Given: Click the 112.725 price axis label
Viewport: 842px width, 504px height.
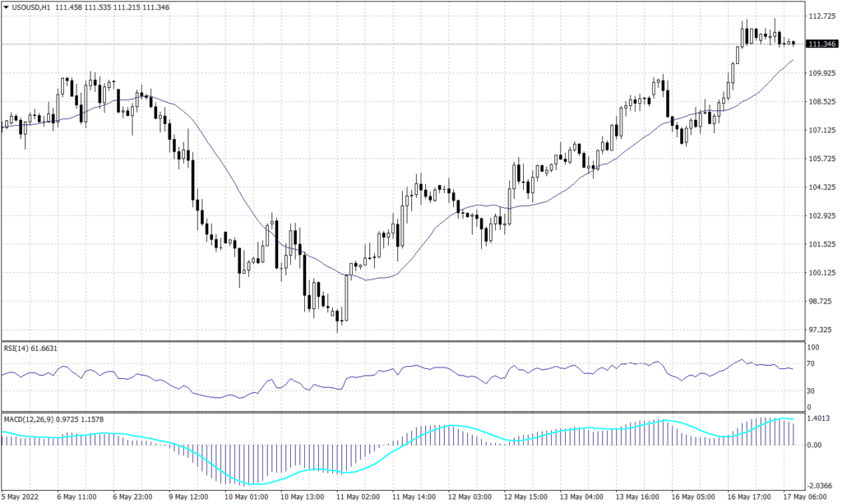Looking at the screenshot, I should click(822, 16).
